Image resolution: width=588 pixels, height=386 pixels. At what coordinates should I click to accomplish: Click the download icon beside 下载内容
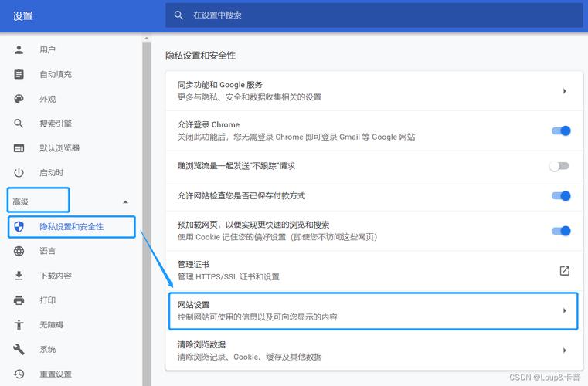(x=19, y=276)
